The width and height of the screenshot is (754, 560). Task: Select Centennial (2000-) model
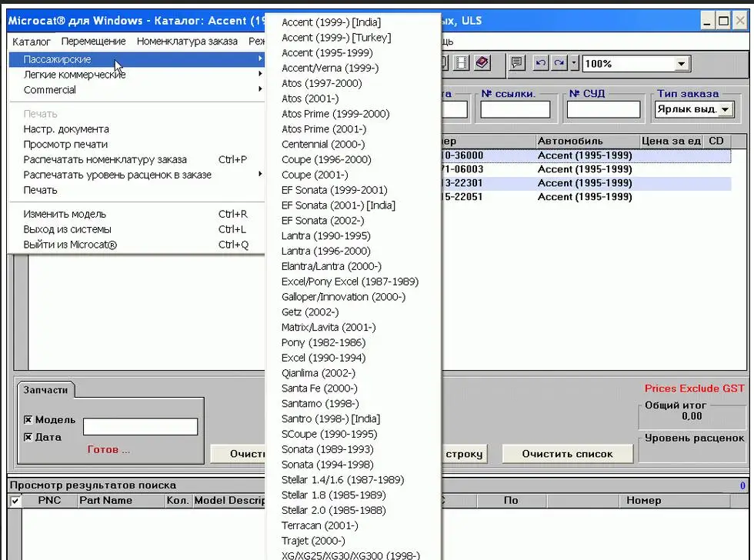(x=353, y=144)
